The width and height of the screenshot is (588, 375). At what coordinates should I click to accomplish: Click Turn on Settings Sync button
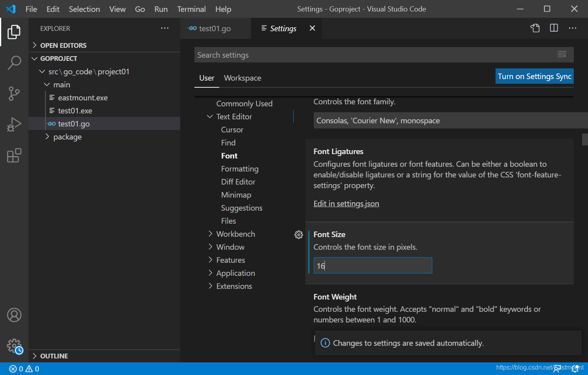tap(534, 76)
